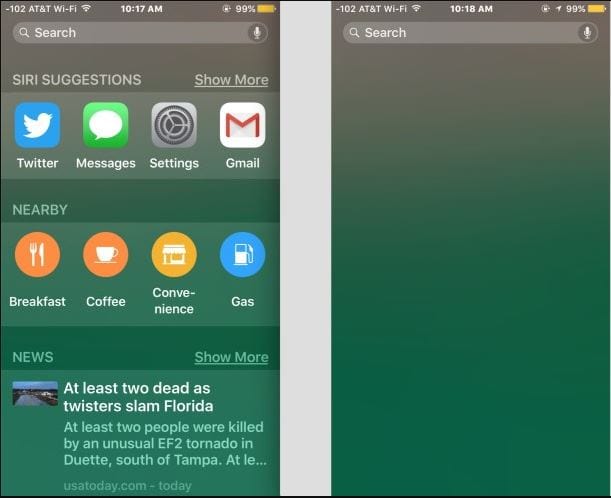
Task: Click the Conve-nience label text
Action: [x=174, y=301]
